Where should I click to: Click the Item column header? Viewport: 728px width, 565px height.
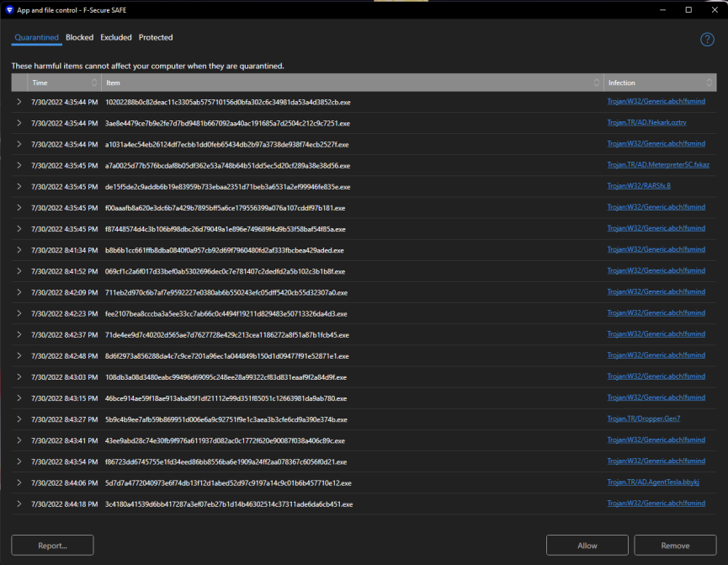point(353,83)
